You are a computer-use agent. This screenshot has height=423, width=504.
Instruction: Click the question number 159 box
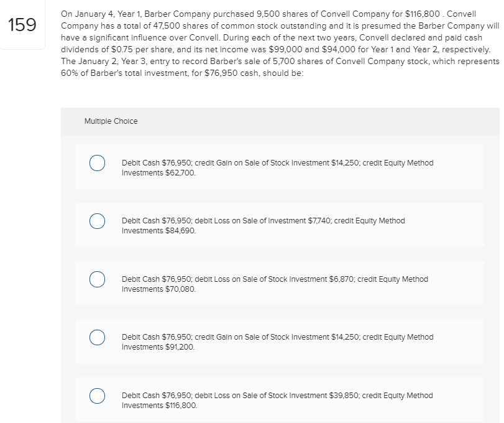click(x=22, y=24)
